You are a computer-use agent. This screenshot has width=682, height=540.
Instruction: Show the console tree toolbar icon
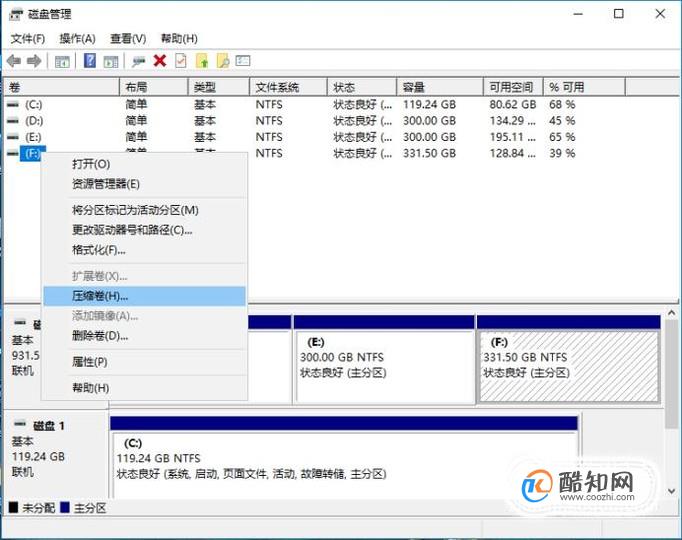pyautogui.click(x=62, y=61)
